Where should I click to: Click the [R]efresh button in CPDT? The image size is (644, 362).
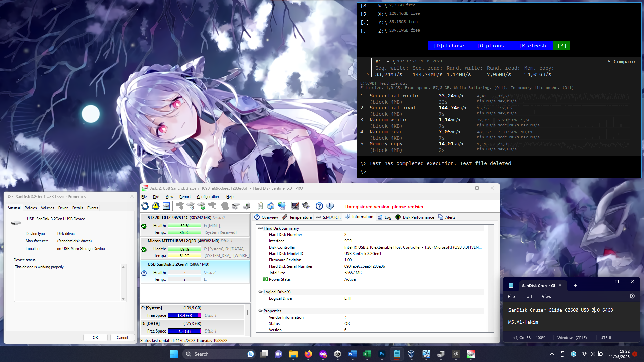tap(532, 46)
